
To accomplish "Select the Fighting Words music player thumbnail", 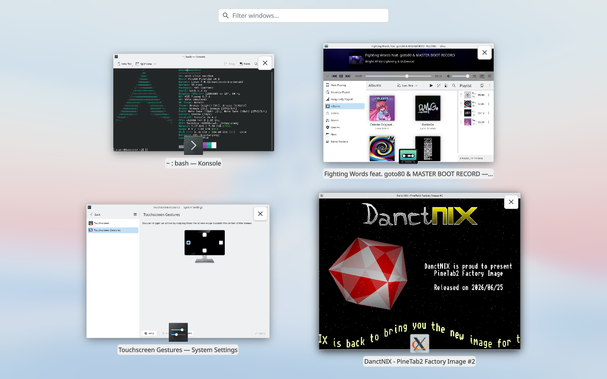I will pos(408,103).
